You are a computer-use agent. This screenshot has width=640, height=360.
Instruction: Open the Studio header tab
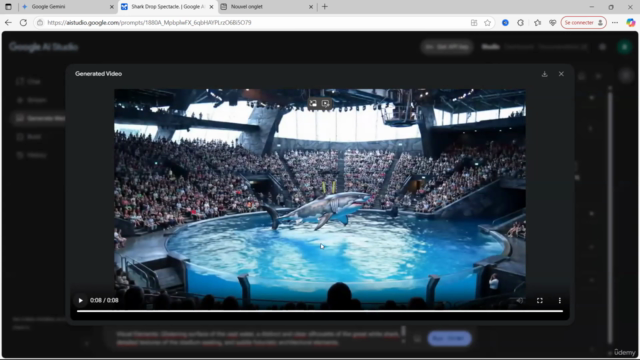(x=490, y=47)
